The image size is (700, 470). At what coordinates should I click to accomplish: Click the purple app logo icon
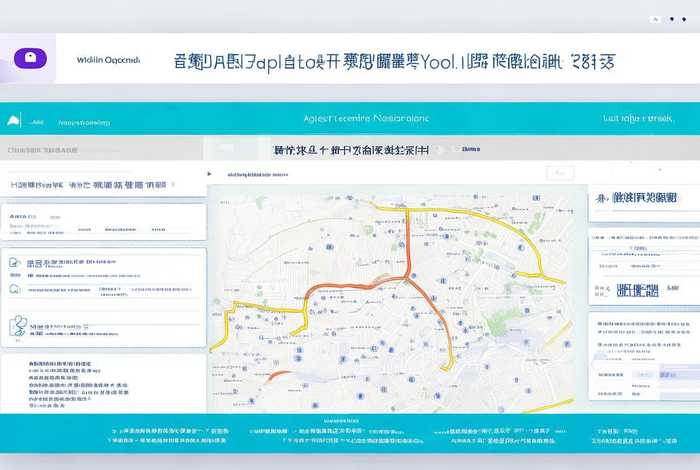point(30,58)
